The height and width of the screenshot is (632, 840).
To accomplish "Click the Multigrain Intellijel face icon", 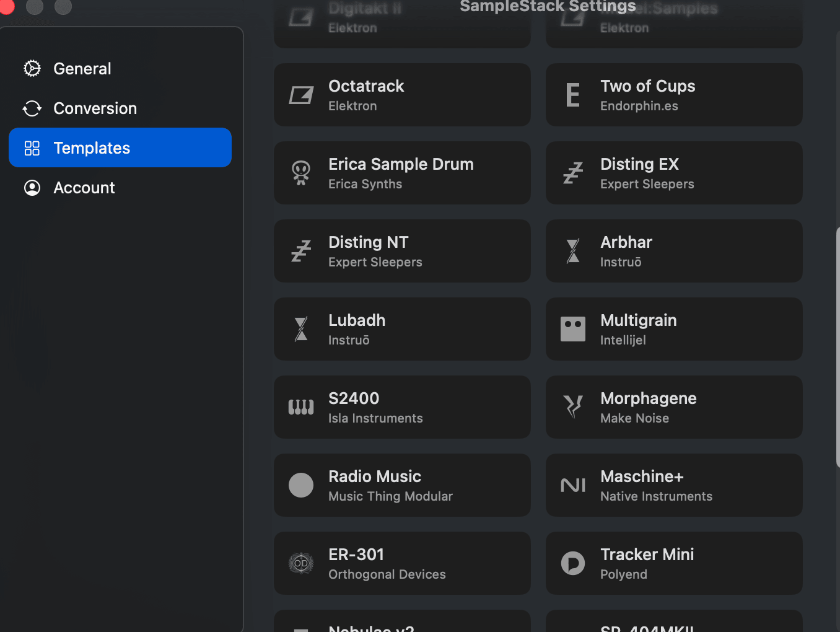I will point(573,329).
